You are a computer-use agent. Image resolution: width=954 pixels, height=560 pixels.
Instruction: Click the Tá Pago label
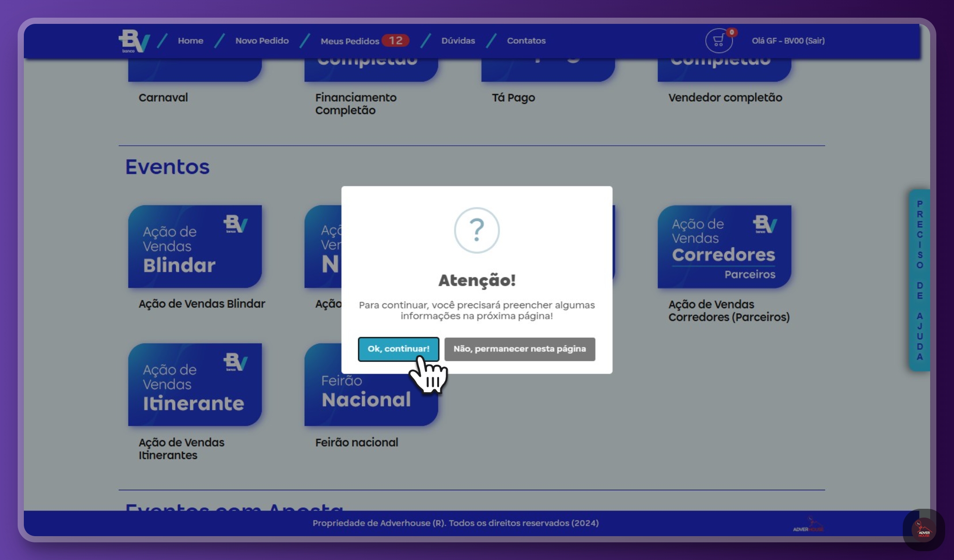(513, 98)
